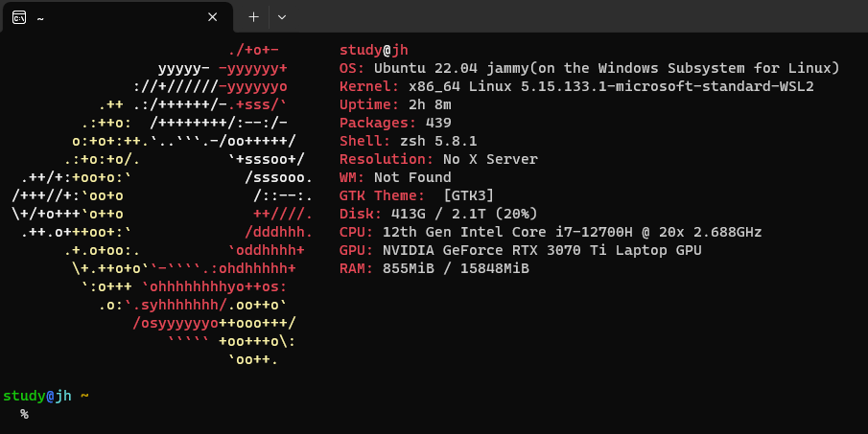Click the Shell line showing zsh 5.8.1
Image resolution: width=868 pixels, height=434 pixels.
[409, 141]
